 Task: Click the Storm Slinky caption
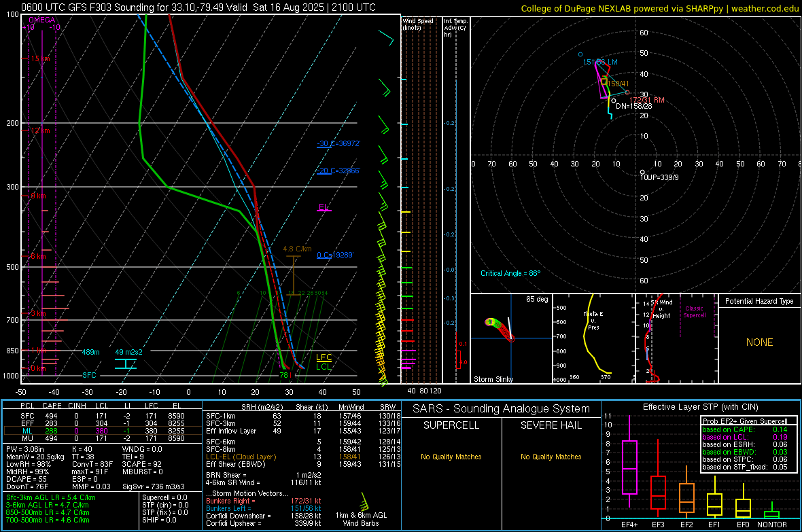click(493, 379)
